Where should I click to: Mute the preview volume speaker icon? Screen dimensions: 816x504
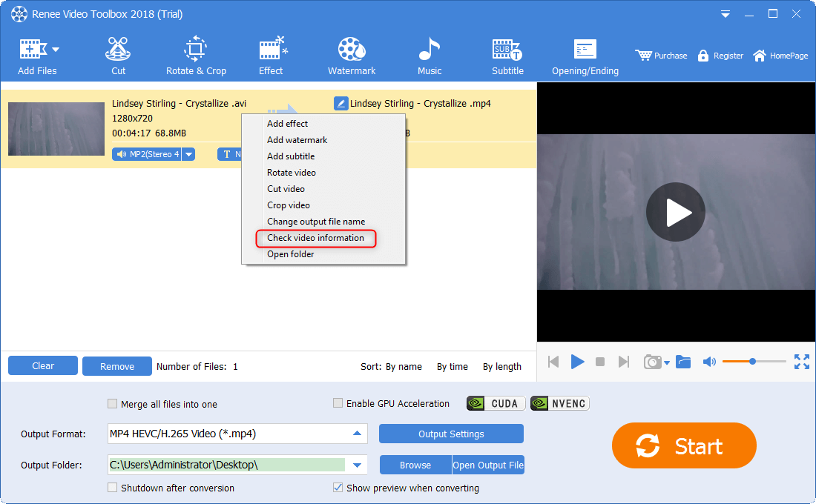(x=709, y=362)
